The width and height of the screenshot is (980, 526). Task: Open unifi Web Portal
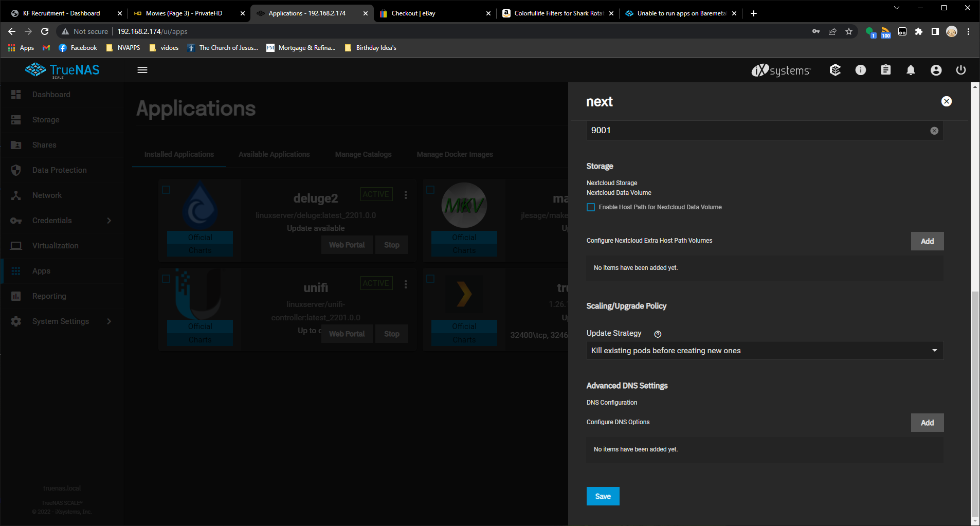[x=347, y=334]
